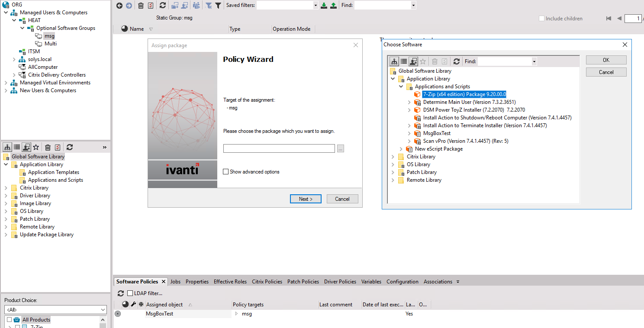The width and height of the screenshot is (644, 328).
Task: Open the Patch Policies tab
Action: coord(303,281)
